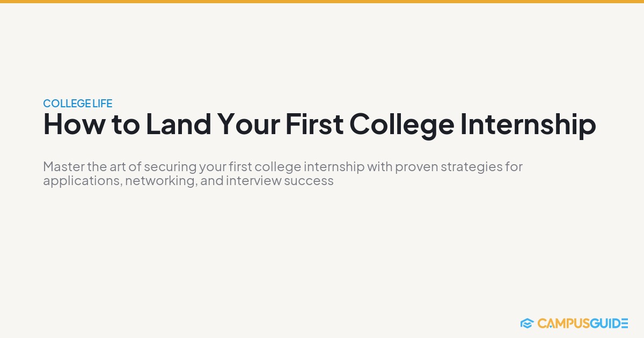Open the CAMPUSGUIDE logo text
The height and width of the screenshot is (338, 644).
pos(583,323)
